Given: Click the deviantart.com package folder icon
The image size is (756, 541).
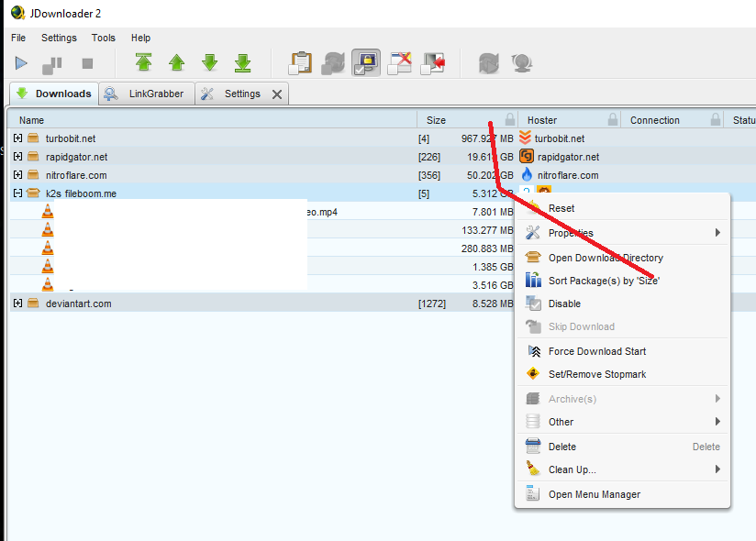Looking at the screenshot, I should (33, 303).
